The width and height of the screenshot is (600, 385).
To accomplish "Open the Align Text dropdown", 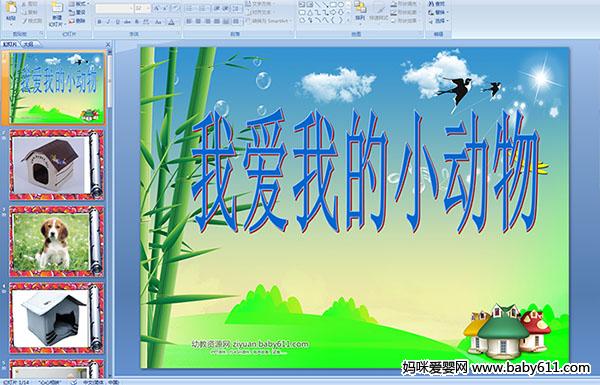I will 261,12.
